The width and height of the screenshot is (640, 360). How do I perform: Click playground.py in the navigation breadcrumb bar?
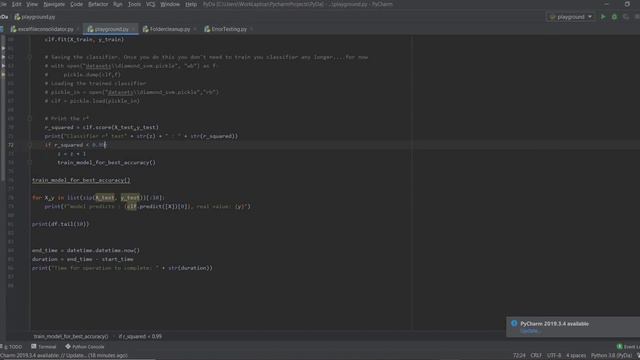(35, 17)
